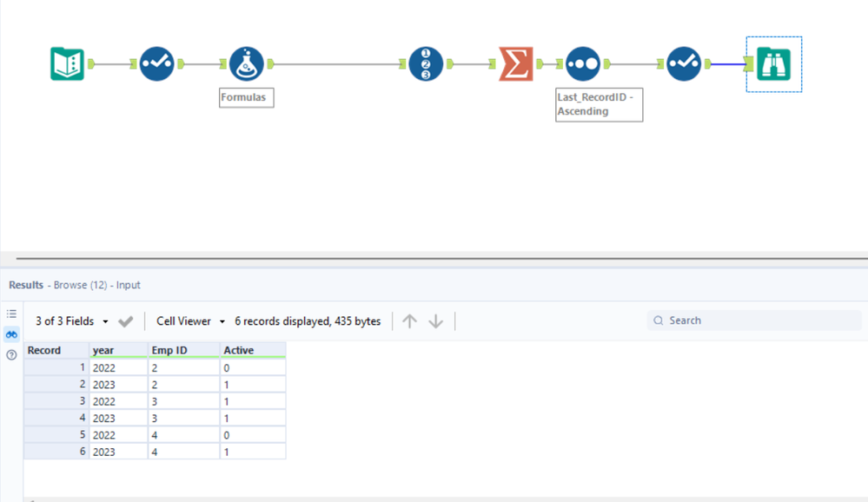Focus the results Search field
The height and width of the screenshot is (502, 868).
coord(754,320)
